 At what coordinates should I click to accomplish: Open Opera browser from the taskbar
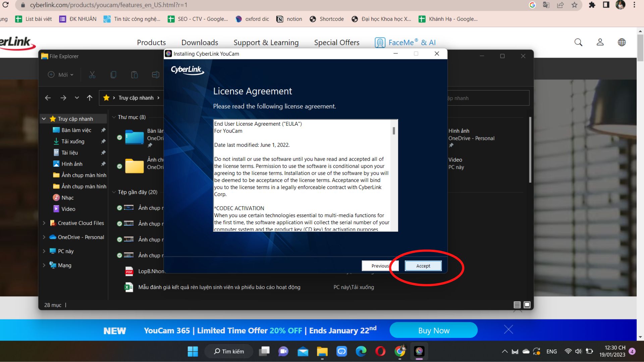coord(380,351)
